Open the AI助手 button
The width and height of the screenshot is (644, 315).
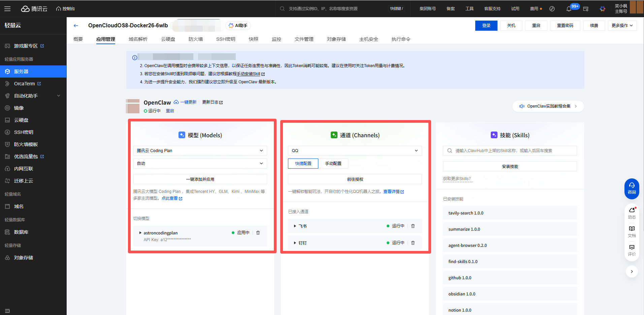point(238,26)
